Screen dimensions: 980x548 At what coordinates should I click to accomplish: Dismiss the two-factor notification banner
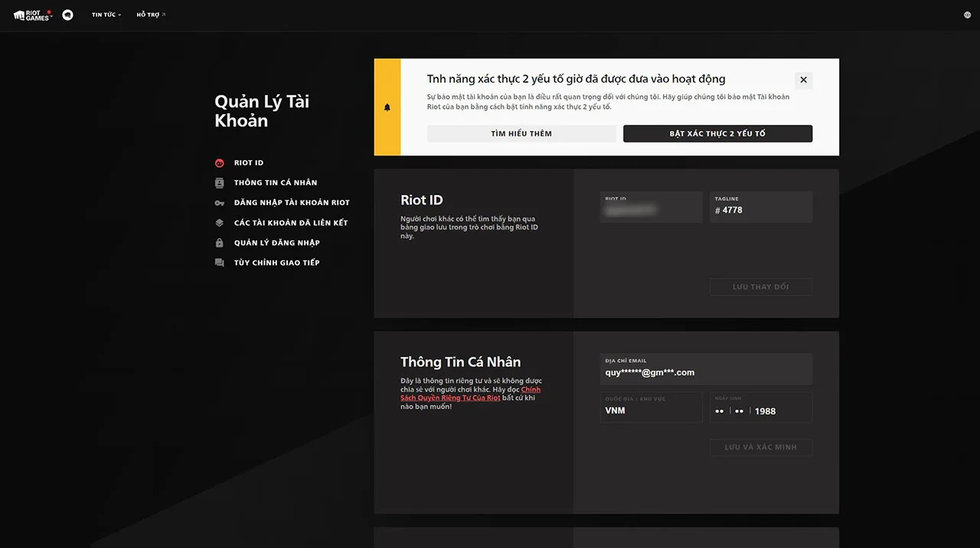pyautogui.click(x=803, y=80)
